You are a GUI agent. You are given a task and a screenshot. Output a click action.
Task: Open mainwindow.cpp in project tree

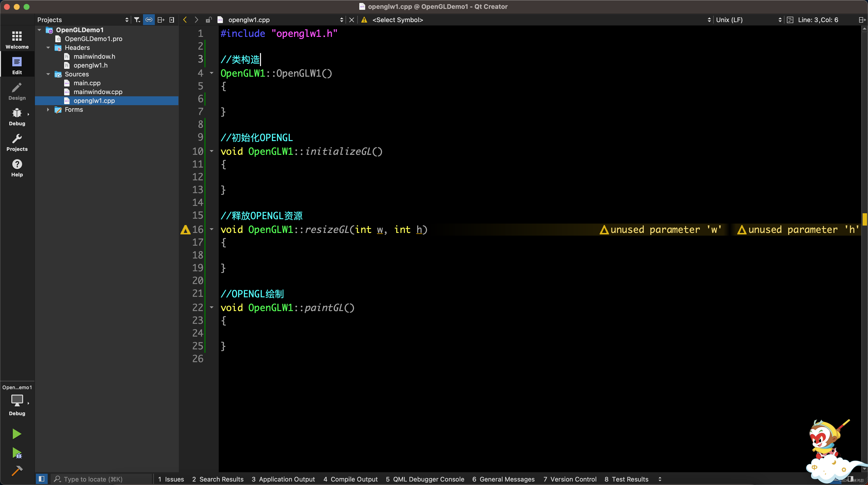point(98,92)
